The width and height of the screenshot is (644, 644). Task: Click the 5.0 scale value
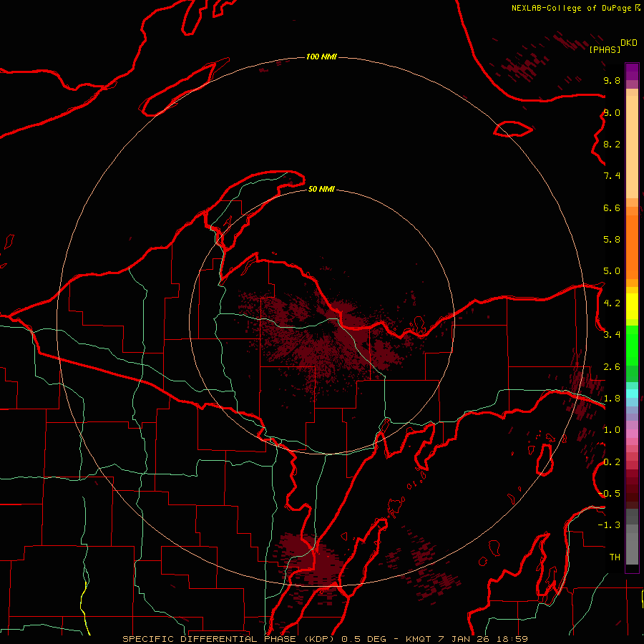pos(612,271)
